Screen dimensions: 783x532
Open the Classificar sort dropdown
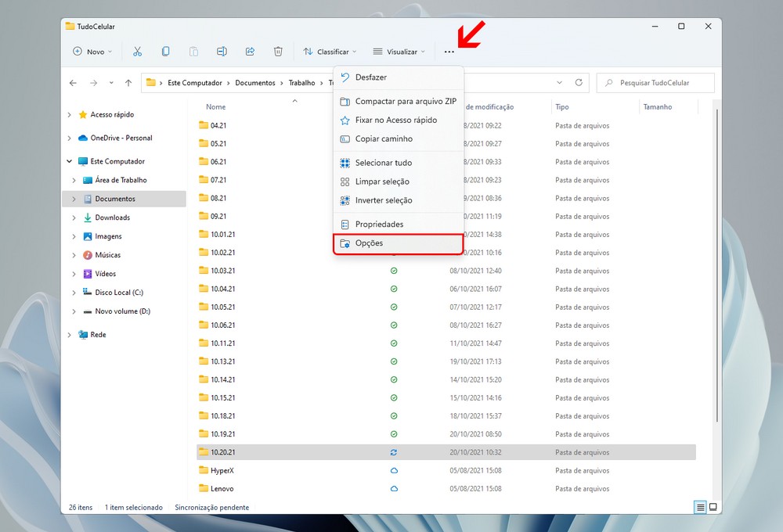click(x=330, y=52)
